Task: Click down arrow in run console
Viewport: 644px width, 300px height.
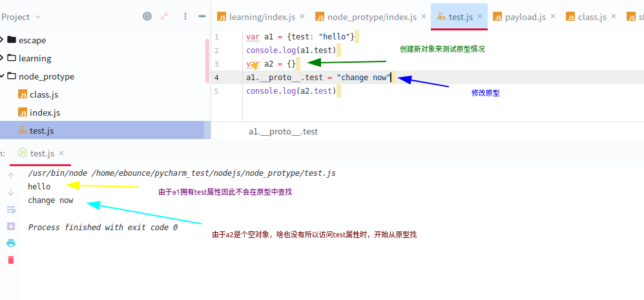Action: pos(10,193)
